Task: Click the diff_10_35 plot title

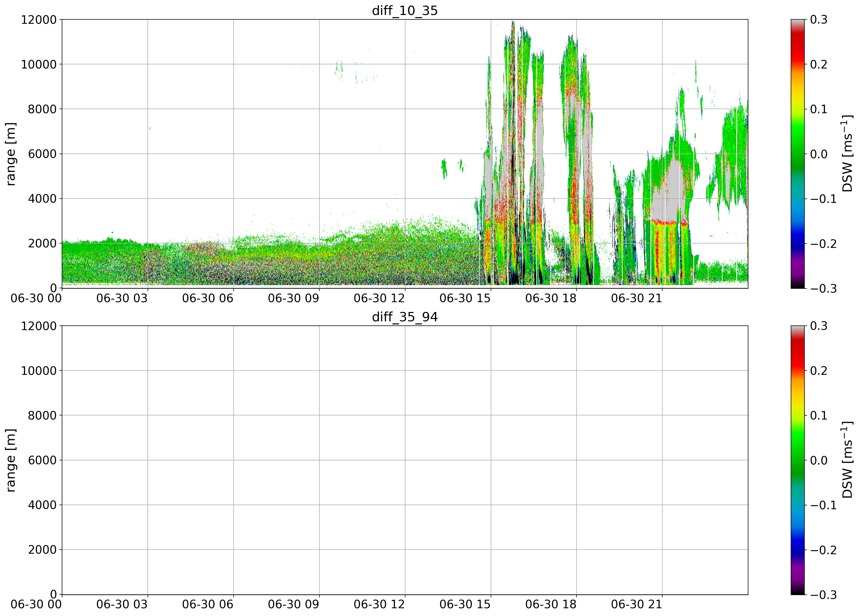Action: click(x=405, y=10)
